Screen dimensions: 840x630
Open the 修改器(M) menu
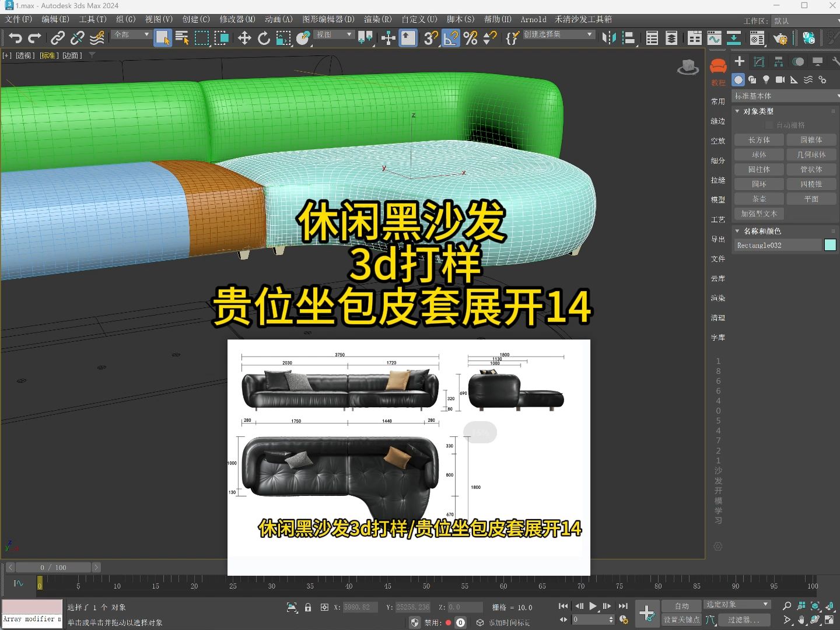point(237,19)
